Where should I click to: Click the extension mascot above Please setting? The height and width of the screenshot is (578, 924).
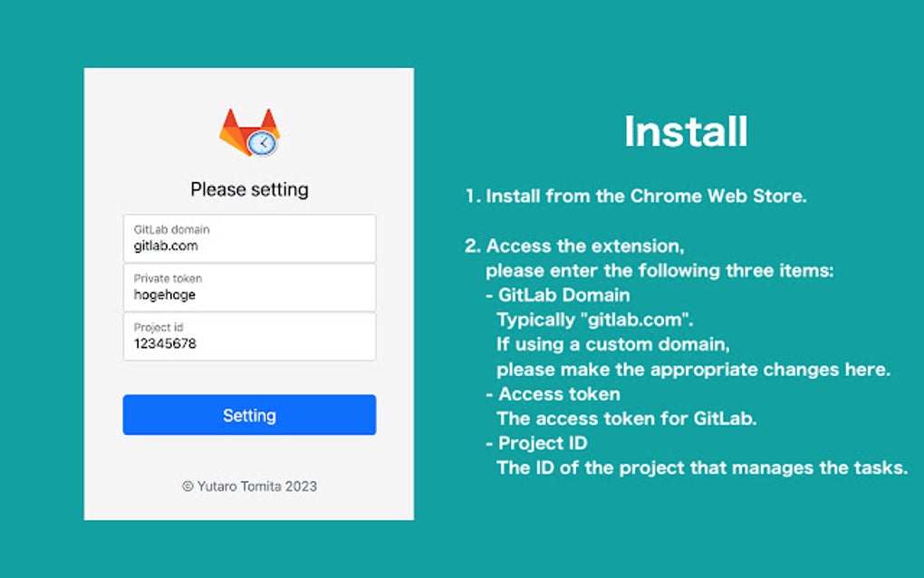tap(249, 131)
